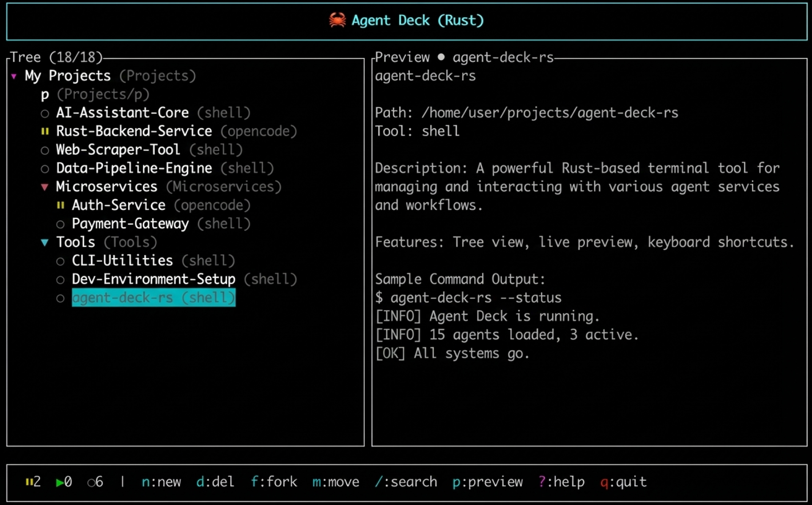Click the yellow paused count icon

click(29, 482)
